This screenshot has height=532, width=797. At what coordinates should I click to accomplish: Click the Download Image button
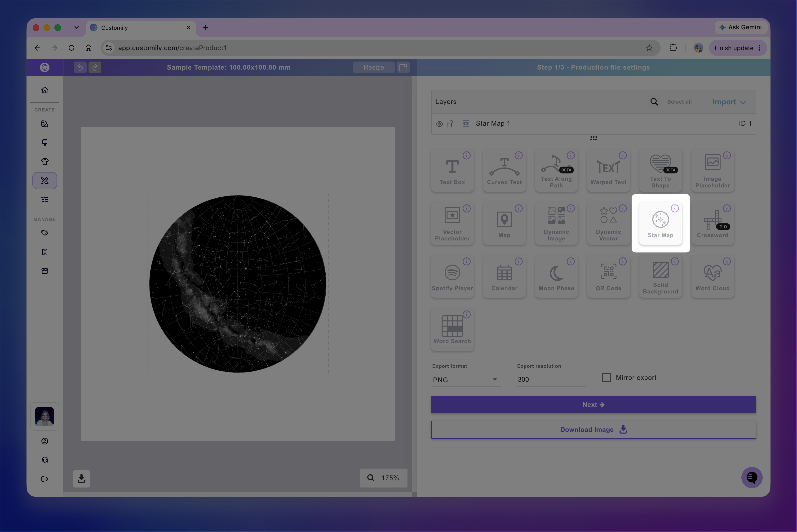click(593, 430)
